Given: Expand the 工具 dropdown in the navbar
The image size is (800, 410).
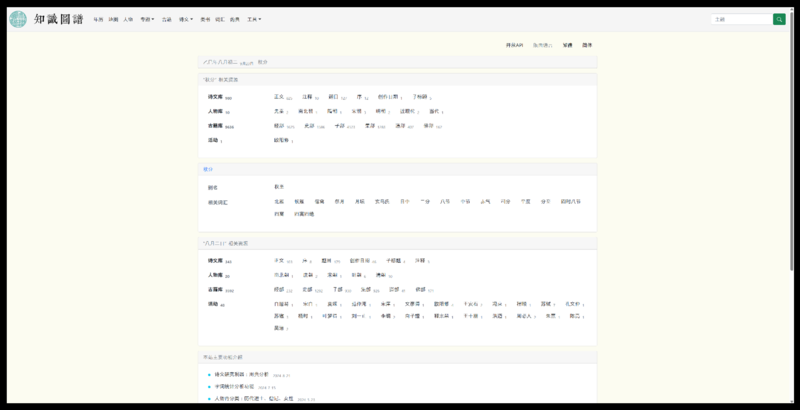Looking at the screenshot, I should click(x=254, y=19).
